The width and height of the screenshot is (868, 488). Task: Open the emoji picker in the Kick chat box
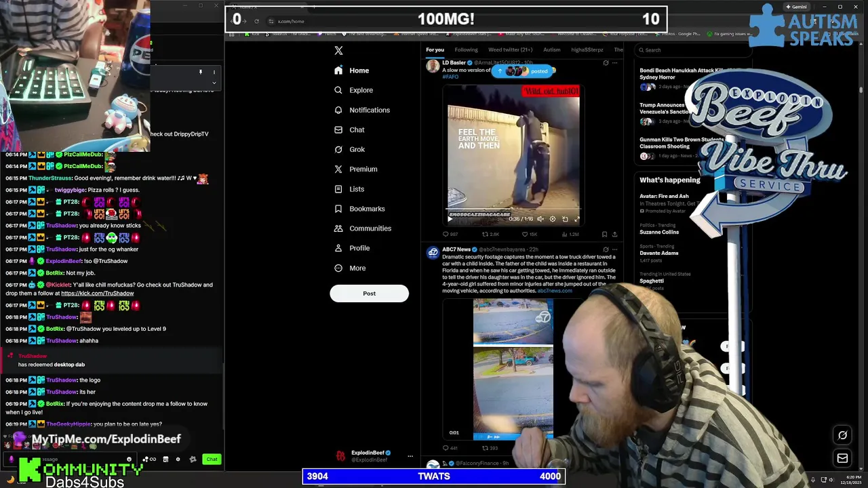click(x=129, y=460)
